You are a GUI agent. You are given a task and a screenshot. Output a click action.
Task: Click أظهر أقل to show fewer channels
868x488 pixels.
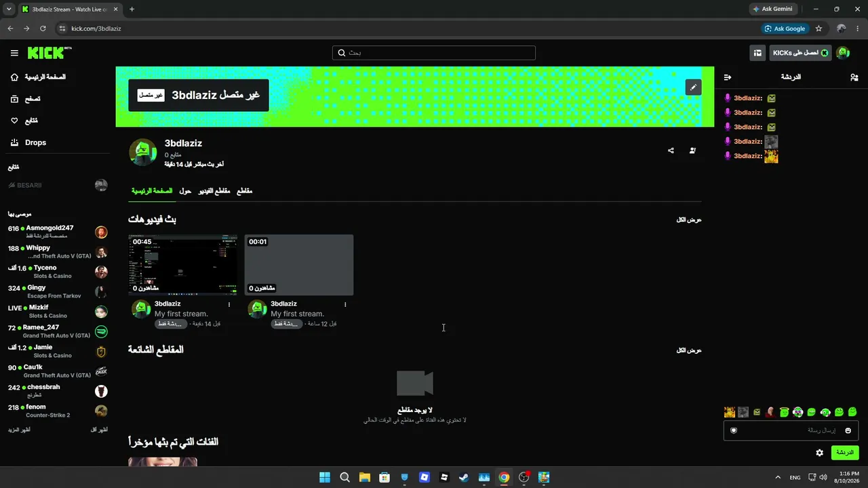(99, 430)
